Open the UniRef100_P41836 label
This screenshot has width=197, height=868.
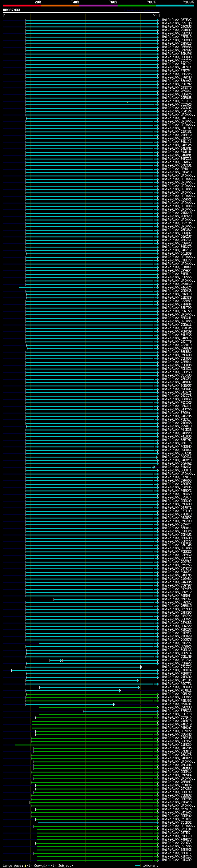click(x=176, y=436)
